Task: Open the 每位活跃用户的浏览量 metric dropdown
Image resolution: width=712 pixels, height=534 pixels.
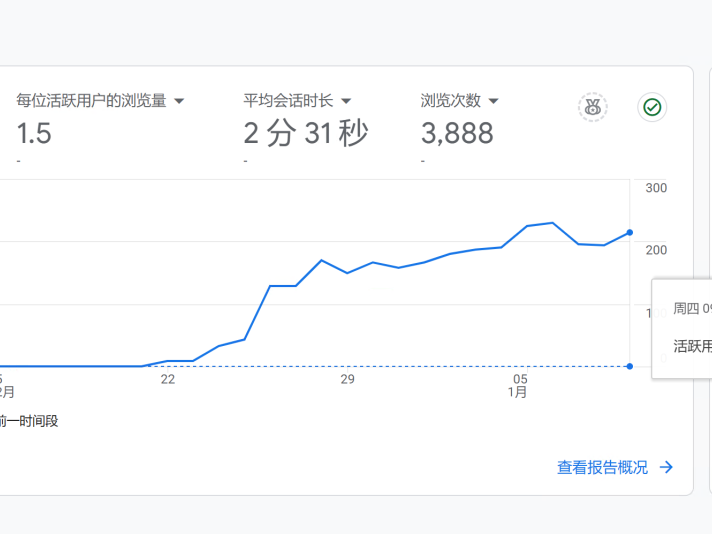Action: point(180,101)
